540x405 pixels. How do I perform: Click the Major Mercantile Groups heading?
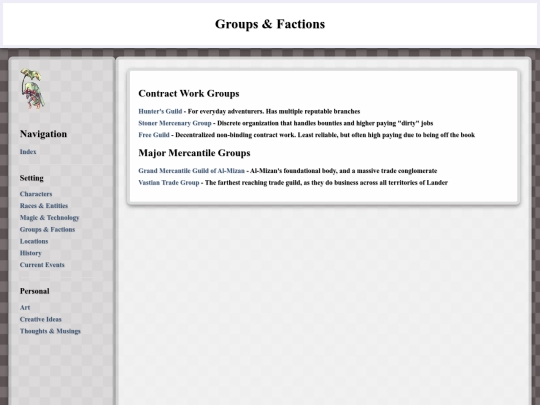[x=194, y=153]
